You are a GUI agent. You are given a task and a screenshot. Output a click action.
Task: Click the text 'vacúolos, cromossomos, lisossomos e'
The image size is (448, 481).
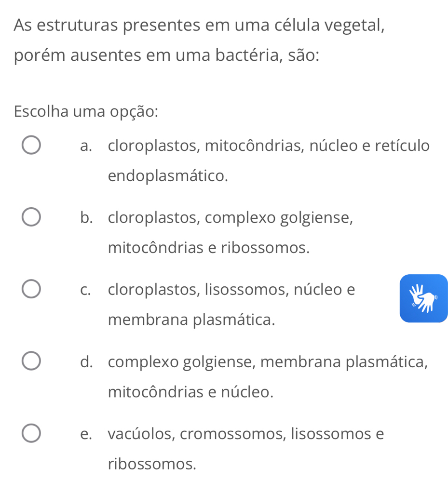point(246,433)
